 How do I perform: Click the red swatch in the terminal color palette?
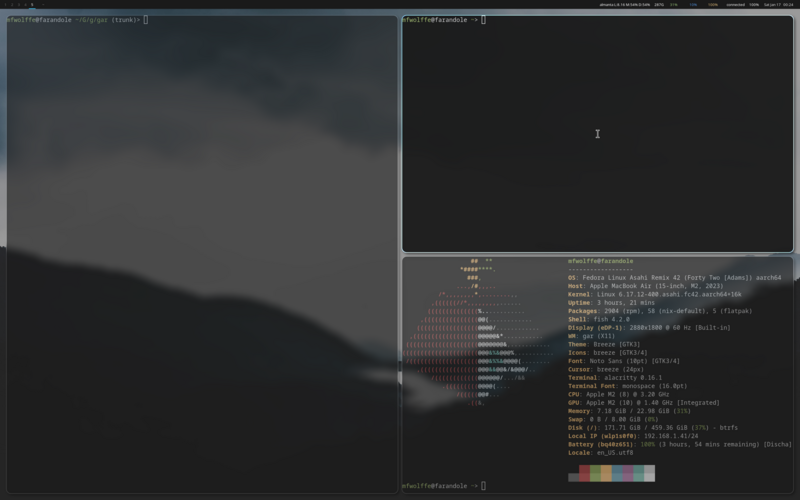[584, 473]
